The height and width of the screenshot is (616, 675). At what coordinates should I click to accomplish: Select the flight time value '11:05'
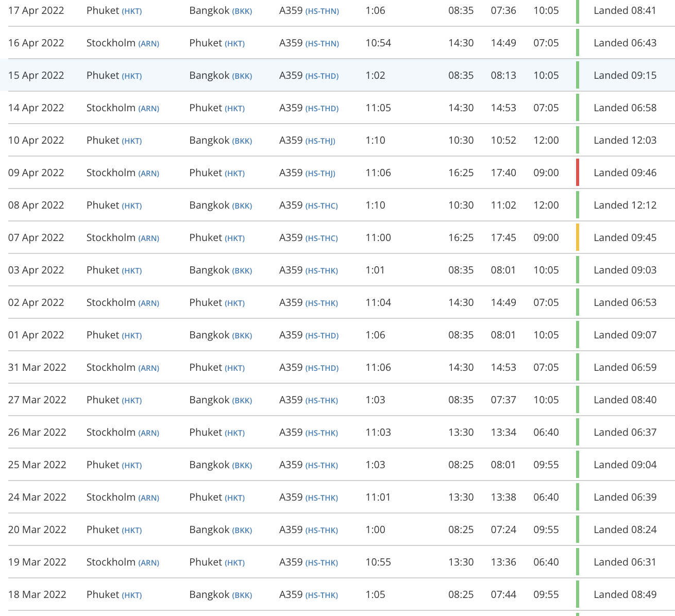pyautogui.click(x=378, y=108)
